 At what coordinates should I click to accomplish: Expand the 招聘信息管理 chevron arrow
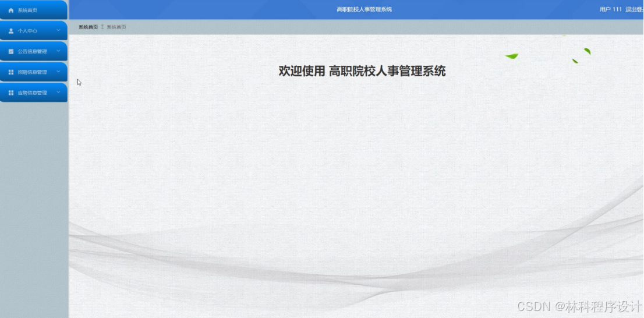click(58, 72)
